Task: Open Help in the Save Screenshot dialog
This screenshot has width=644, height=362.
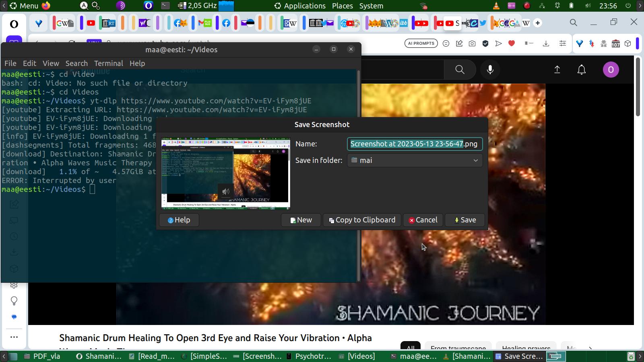Action: [179, 220]
